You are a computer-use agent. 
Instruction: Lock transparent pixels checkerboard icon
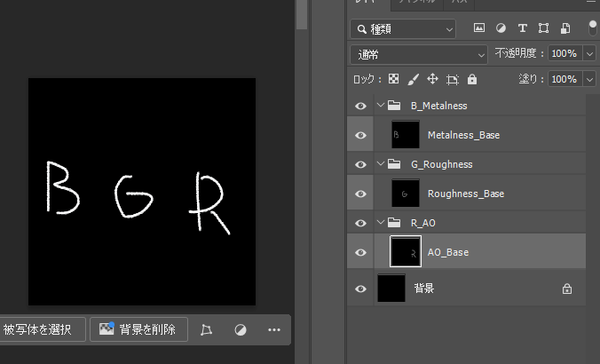[x=393, y=79]
